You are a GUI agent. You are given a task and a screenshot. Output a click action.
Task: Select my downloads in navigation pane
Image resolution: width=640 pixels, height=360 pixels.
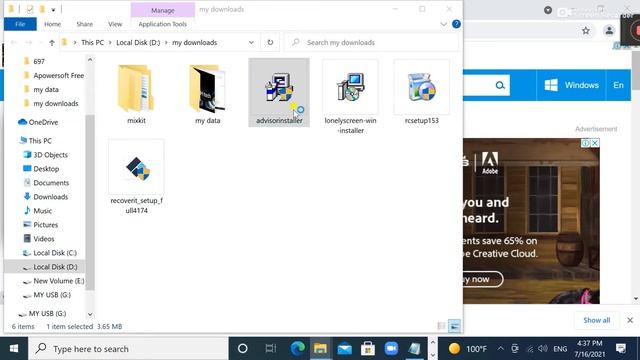[x=56, y=104]
